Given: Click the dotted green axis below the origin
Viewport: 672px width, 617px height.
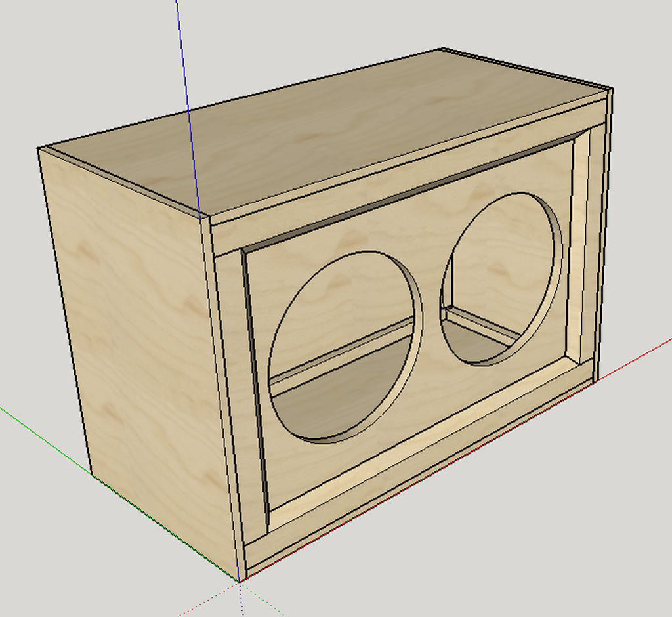Looking at the screenshot, I should (x=262, y=598).
